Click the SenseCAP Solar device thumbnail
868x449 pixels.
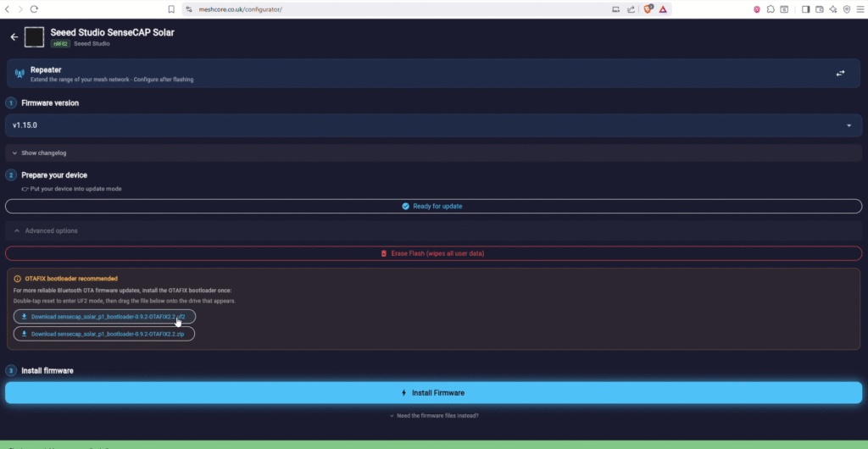click(x=34, y=37)
